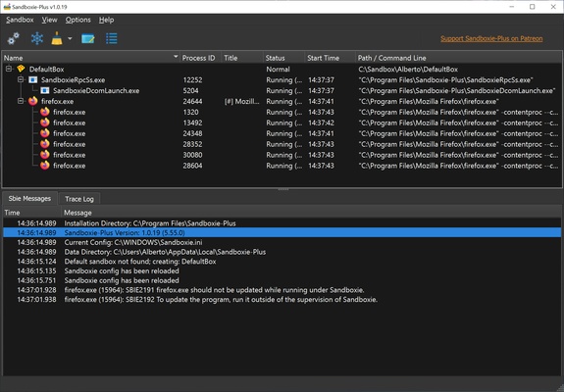Click Firefox icon of process 1320

click(x=44, y=112)
